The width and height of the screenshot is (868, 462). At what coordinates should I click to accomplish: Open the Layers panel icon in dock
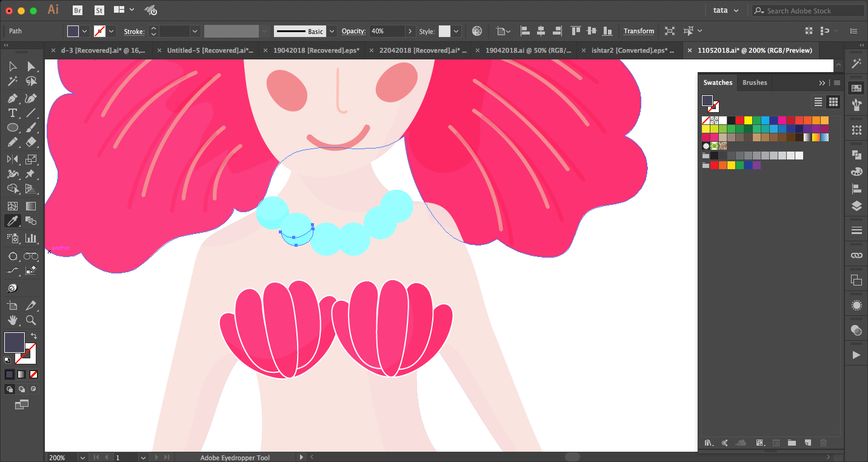[856, 206]
